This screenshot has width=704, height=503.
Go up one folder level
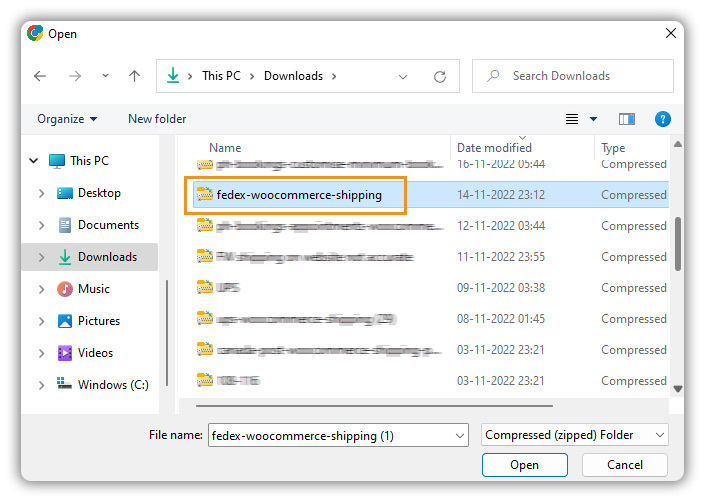(x=134, y=76)
